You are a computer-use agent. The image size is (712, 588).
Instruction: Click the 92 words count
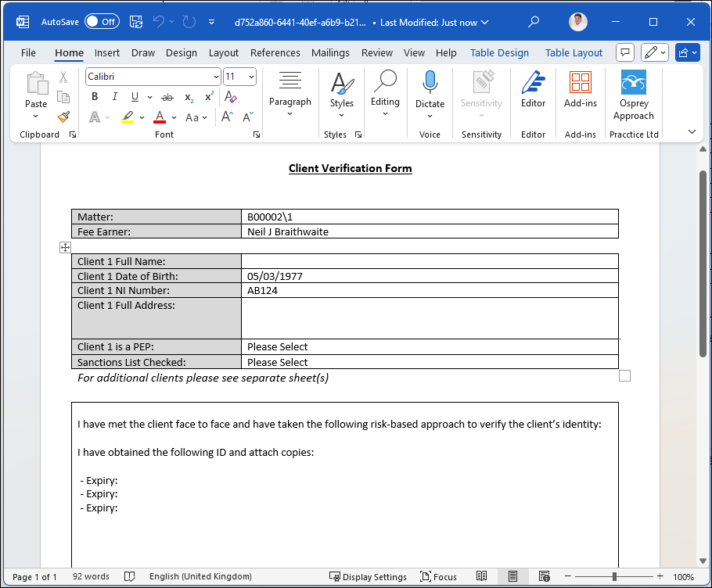pos(91,576)
